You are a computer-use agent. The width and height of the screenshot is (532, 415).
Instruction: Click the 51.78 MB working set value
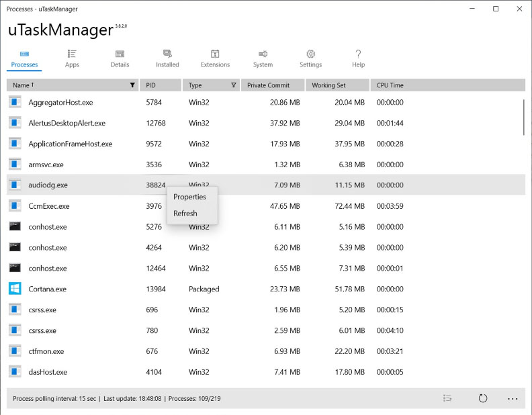click(x=350, y=289)
